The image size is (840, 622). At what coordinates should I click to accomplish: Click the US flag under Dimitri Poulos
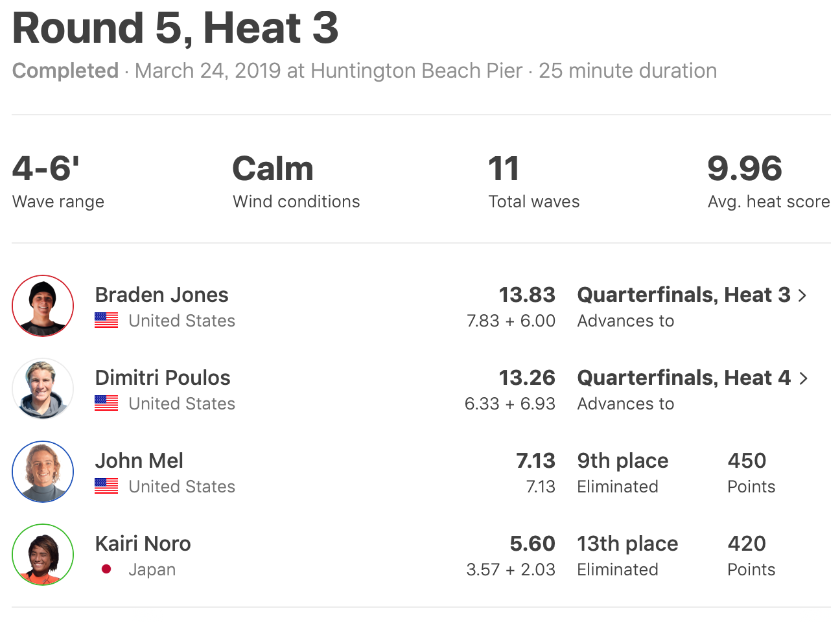pos(106,404)
